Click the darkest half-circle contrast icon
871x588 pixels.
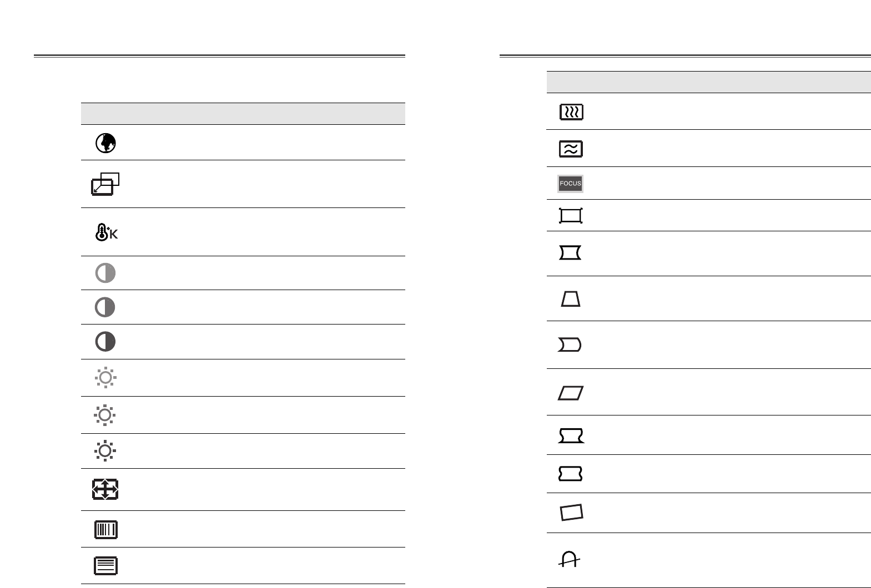click(x=105, y=342)
